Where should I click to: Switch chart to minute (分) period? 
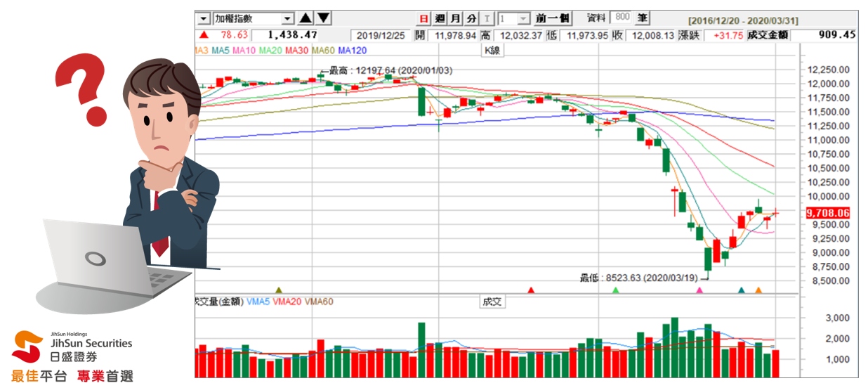click(471, 19)
